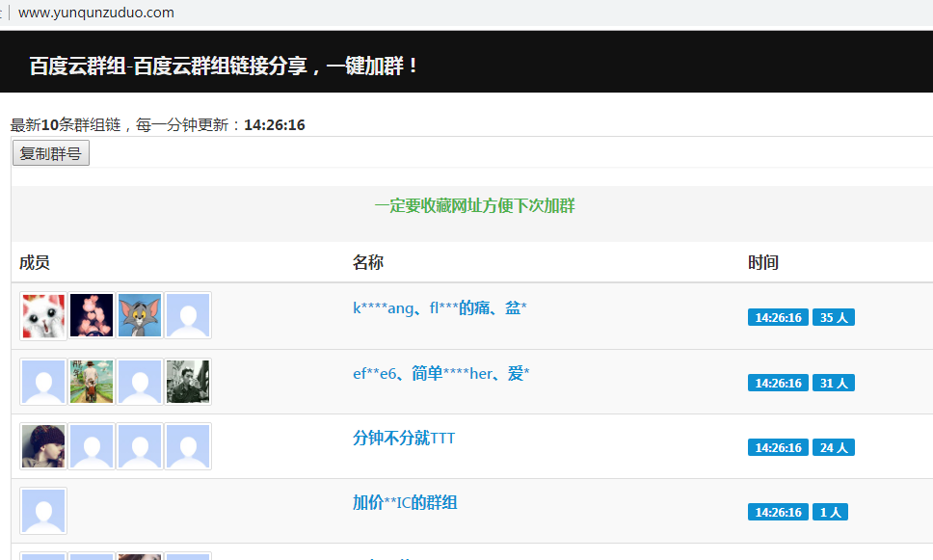
Task: Click the lone avatar in 加价**IC的群组 row
Action: [43, 511]
